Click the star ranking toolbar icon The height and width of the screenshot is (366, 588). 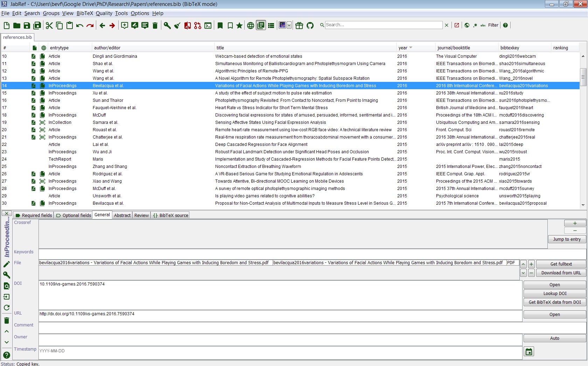pyautogui.click(x=239, y=26)
